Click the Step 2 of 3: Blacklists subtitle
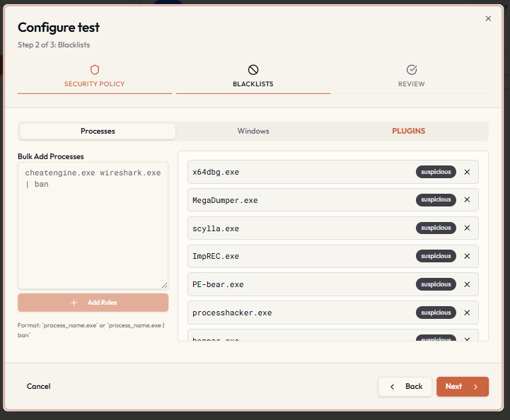Viewport: 510px width, 420px height. (x=54, y=45)
